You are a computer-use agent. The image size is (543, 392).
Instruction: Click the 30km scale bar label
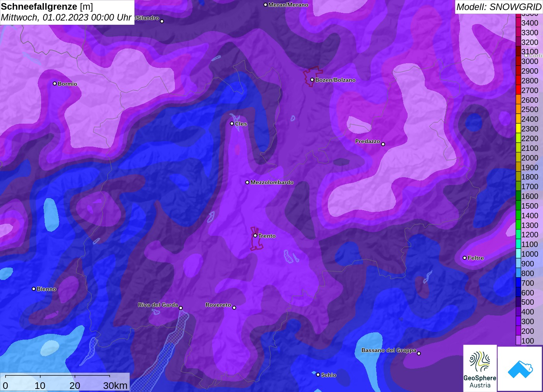coord(115,385)
